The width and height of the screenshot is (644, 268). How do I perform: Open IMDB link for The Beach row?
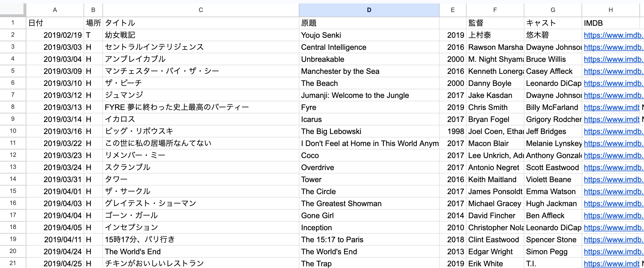pos(614,83)
